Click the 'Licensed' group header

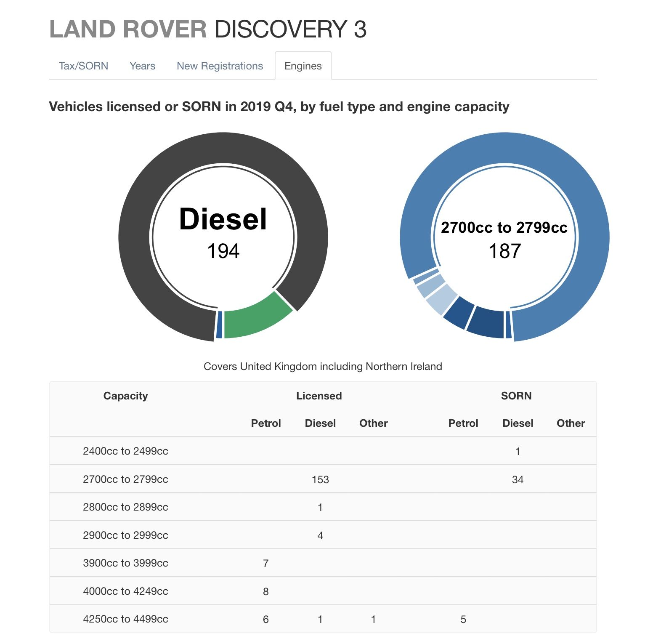(x=319, y=396)
